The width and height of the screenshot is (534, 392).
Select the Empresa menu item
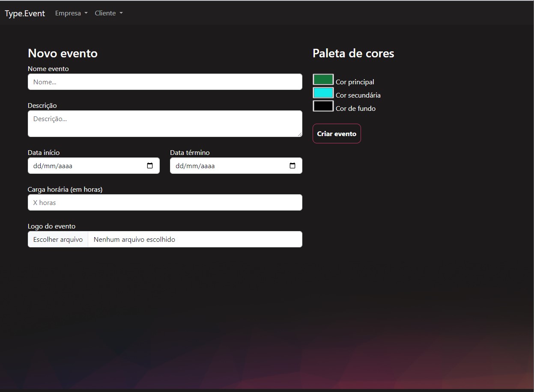68,13
